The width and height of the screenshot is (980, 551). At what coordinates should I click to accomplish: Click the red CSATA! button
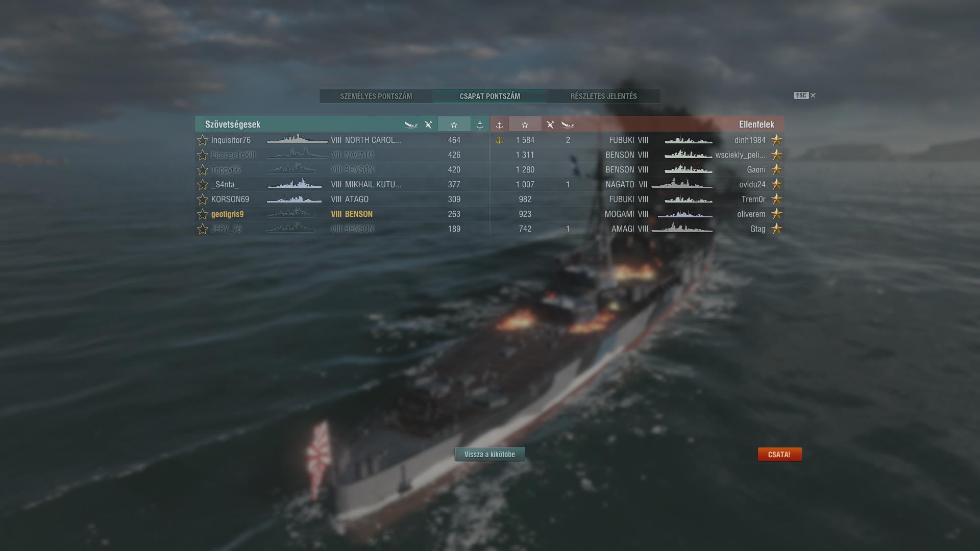coord(779,454)
